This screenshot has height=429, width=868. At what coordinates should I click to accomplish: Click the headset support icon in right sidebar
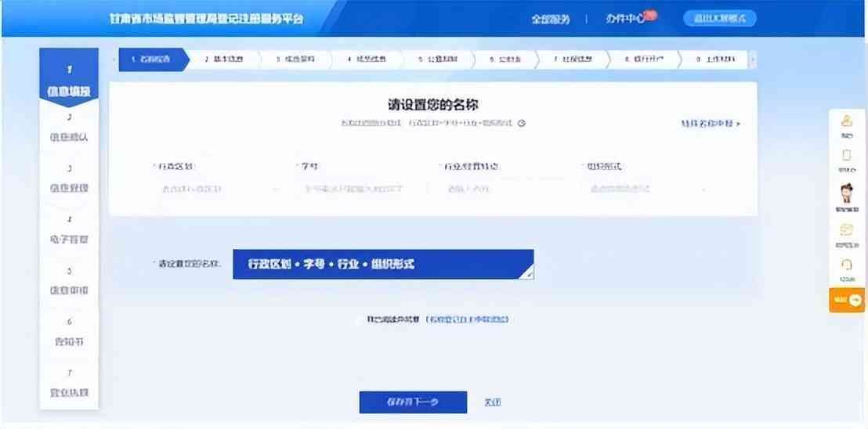click(846, 265)
